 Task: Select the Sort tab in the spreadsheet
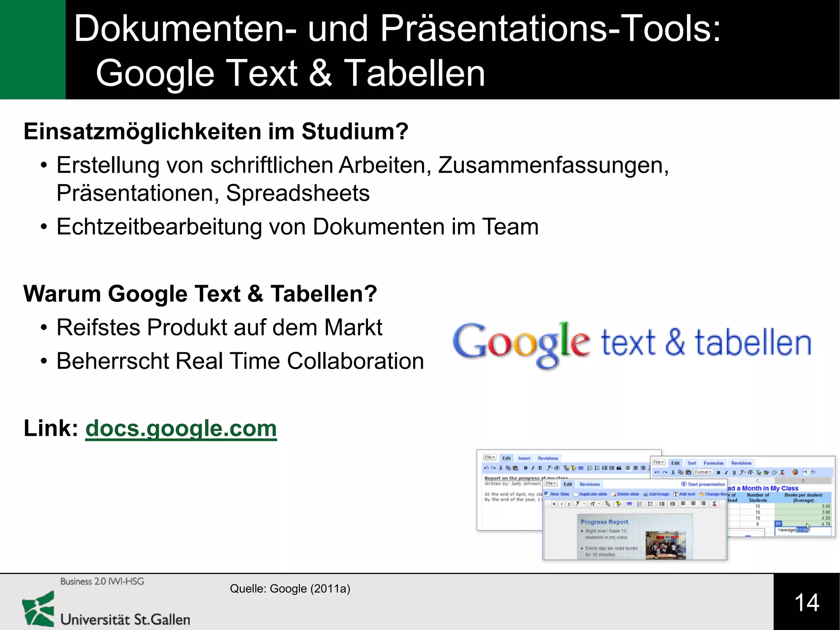pyautogui.click(x=692, y=463)
